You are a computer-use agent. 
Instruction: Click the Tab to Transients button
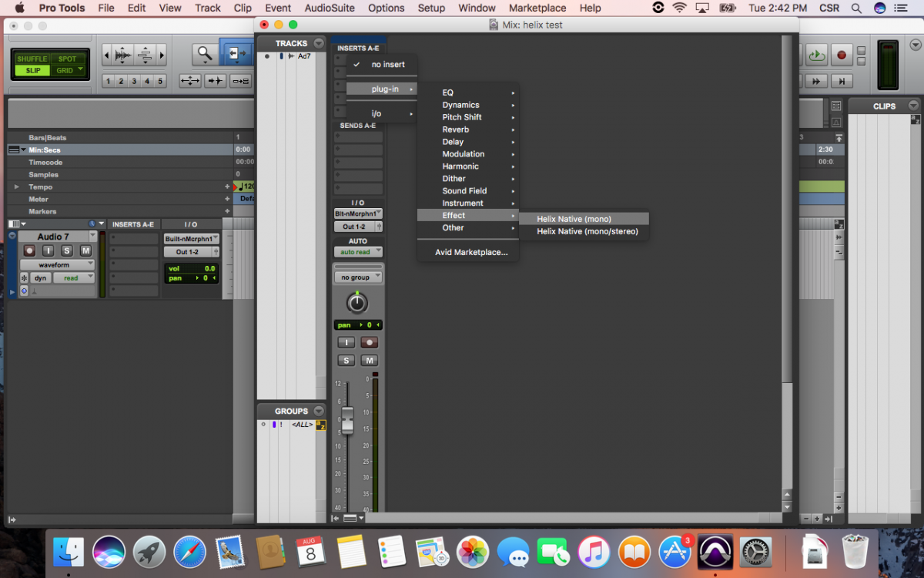tap(216, 80)
